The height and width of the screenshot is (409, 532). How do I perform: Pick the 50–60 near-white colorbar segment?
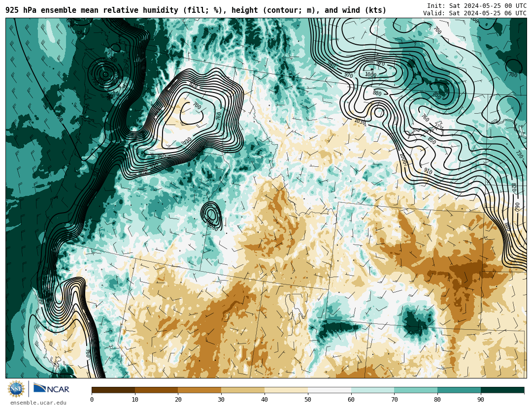(330, 390)
